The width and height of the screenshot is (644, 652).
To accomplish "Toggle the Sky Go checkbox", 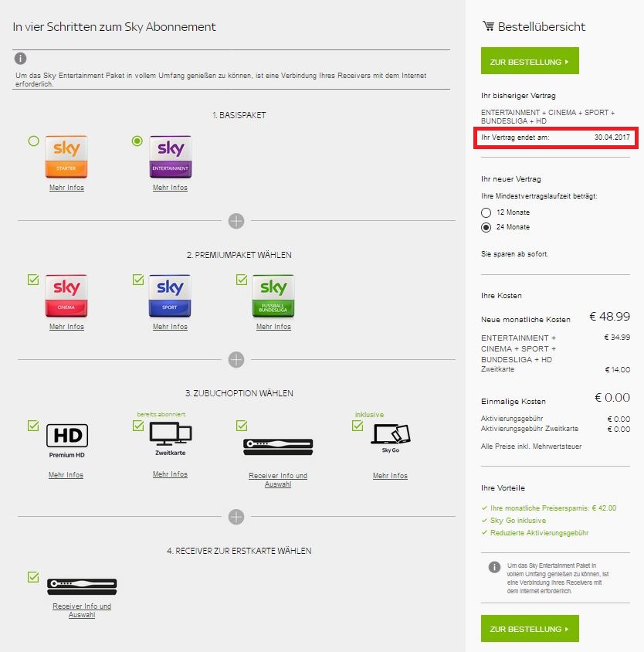I will [x=358, y=426].
